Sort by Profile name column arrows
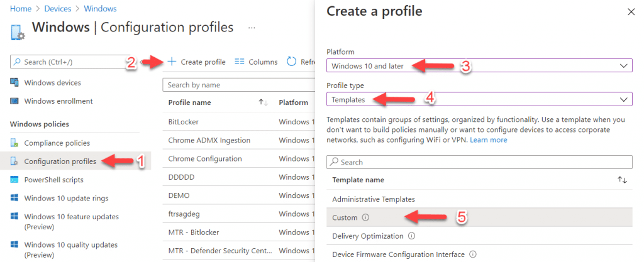Image resolution: width=644 pixels, height=262 pixels. 264,102
